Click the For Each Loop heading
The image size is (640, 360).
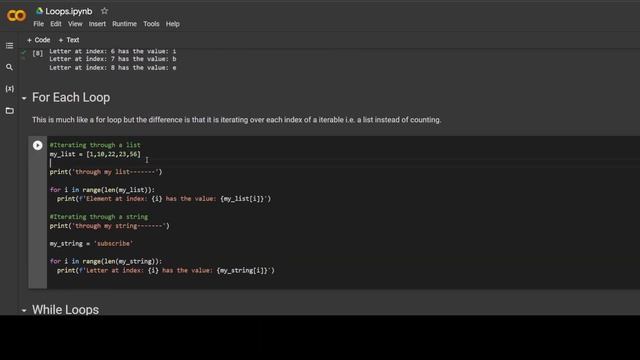pos(71,98)
